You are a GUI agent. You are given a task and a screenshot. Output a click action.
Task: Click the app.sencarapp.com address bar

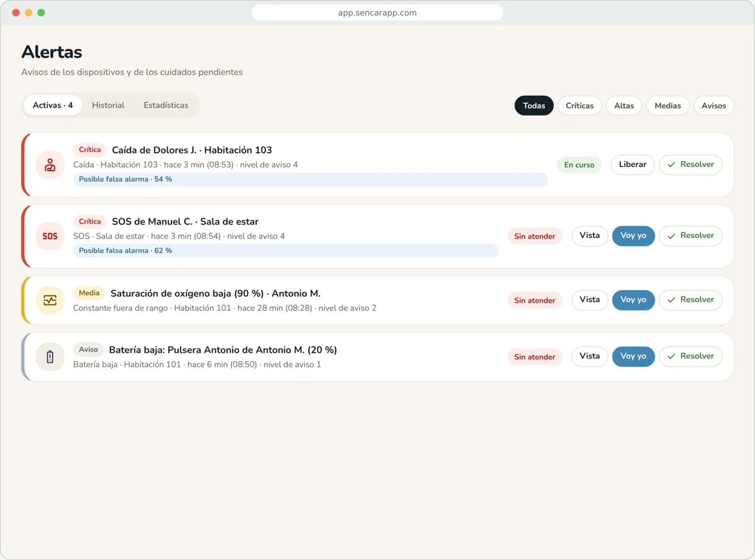pos(377,13)
